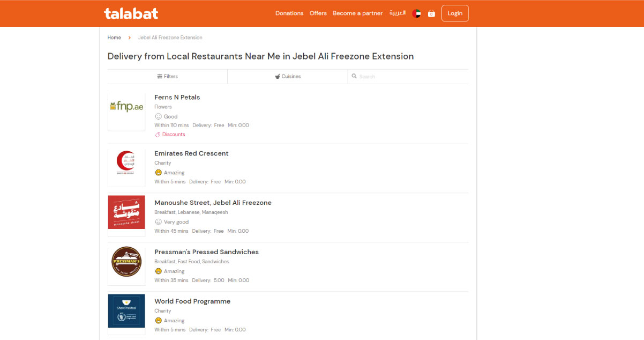Screen dimensions: 644x340
Task: Click the Pressman's restaurant logo
Action: pos(126,262)
